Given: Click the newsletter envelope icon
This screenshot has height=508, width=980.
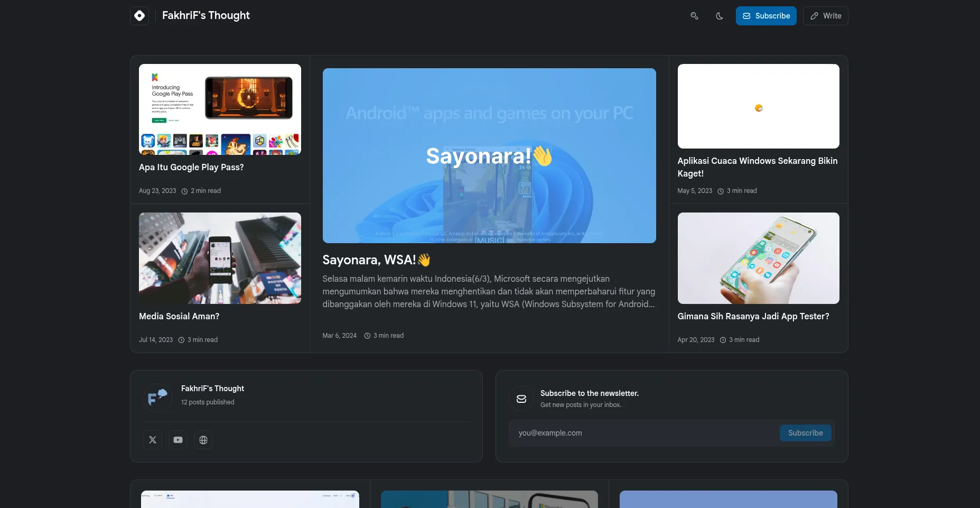Looking at the screenshot, I should [x=521, y=399].
